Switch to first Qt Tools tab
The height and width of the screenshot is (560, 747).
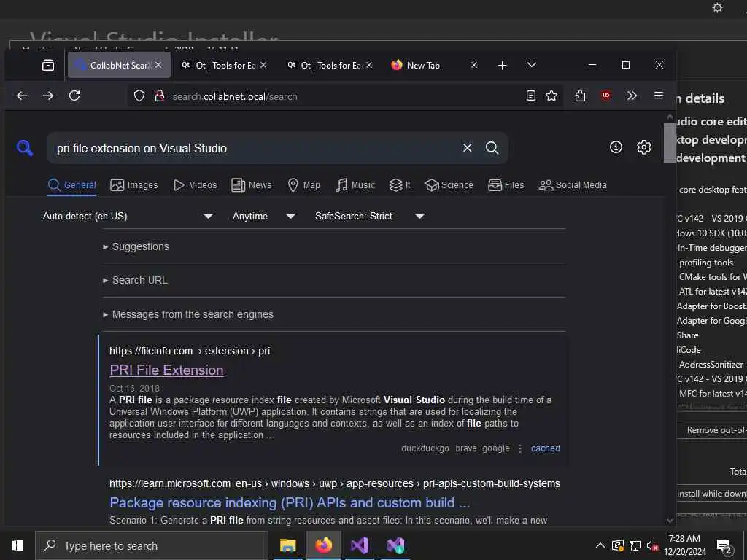(219, 65)
